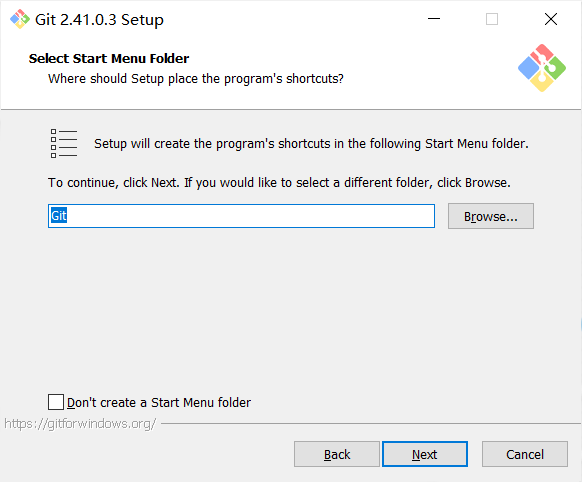Screen dimensions: 582x482
Task: Click the To continue, click Next instruction text
Action: click(279, 183)
